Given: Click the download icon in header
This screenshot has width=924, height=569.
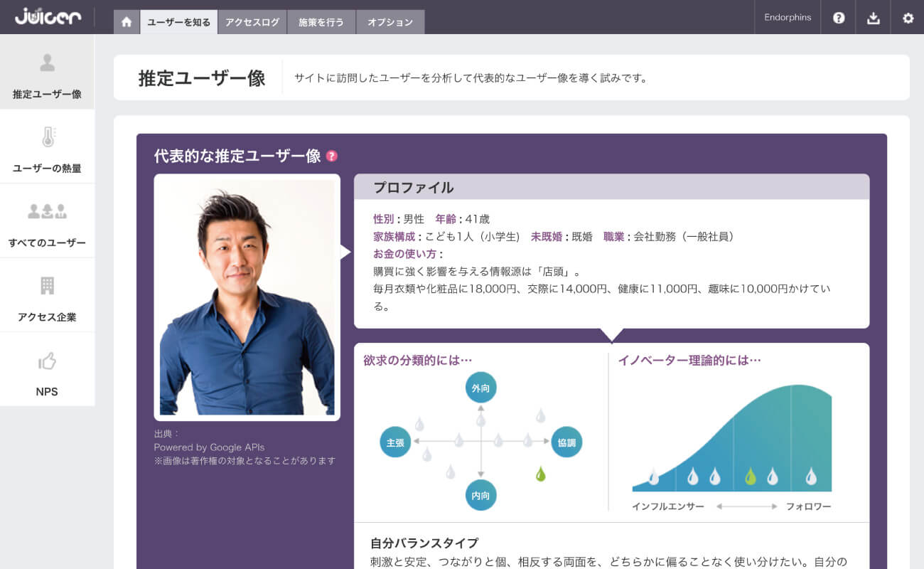Looking at the screenshot, I should (x=874, y=18).
